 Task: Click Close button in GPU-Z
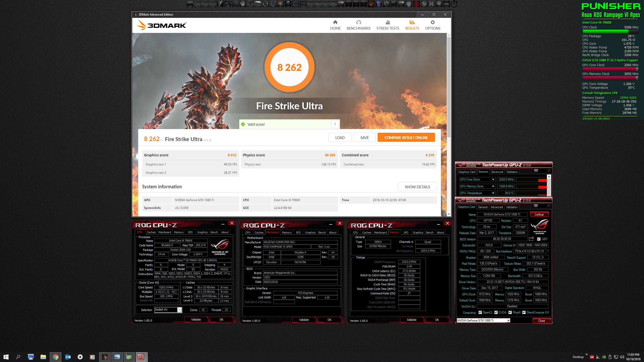tap(542, 321)
